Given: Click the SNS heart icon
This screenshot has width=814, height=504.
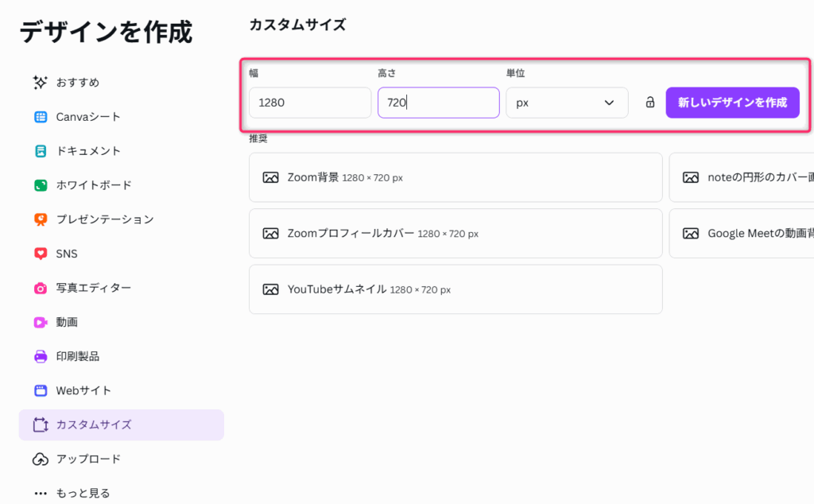Looking at the screenshot, I should pos(41,254).
